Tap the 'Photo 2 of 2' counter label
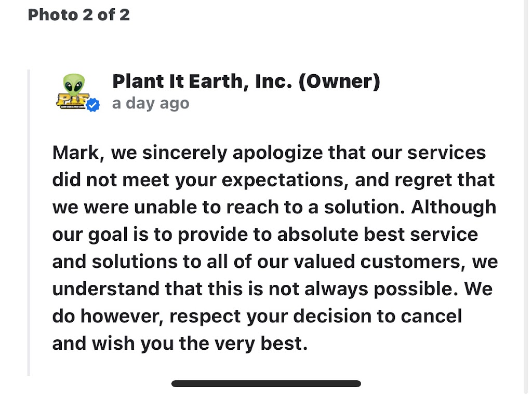The image size is (532, 398). [79, 15]
